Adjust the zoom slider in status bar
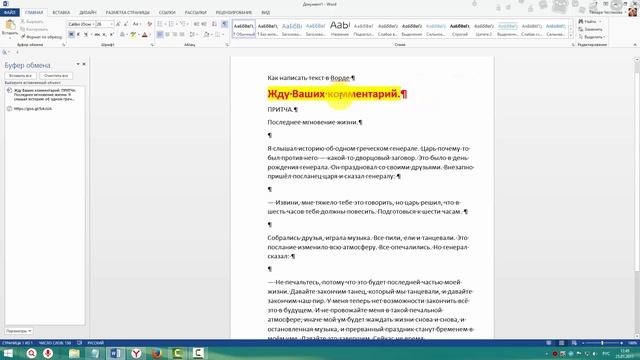 (x=602, y=343)
